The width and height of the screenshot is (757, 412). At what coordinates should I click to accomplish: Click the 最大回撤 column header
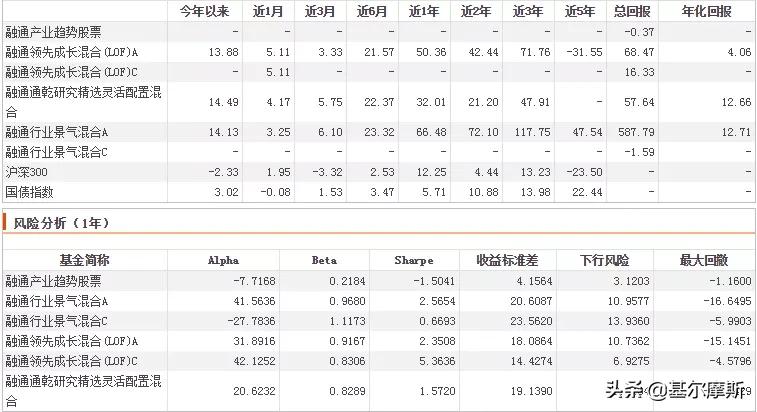704,260
